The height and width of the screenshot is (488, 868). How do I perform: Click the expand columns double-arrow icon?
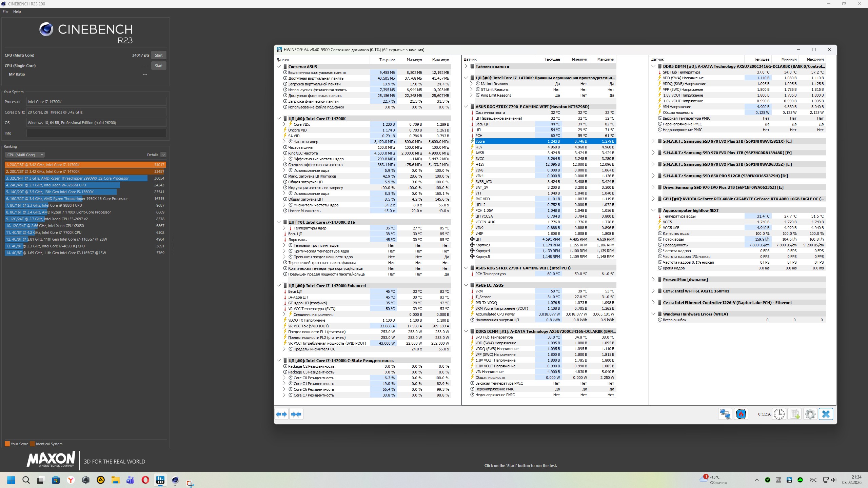pyautogui.click(x=281, y=414)
